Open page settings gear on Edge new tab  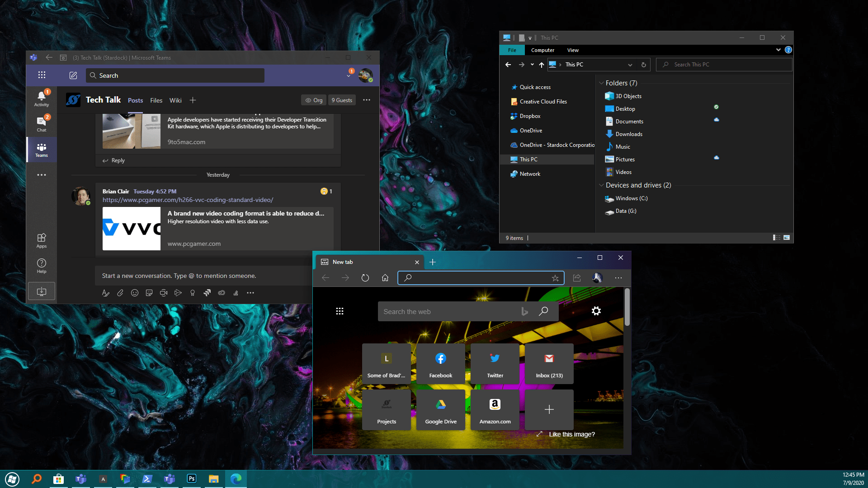[x=596, y=311]
